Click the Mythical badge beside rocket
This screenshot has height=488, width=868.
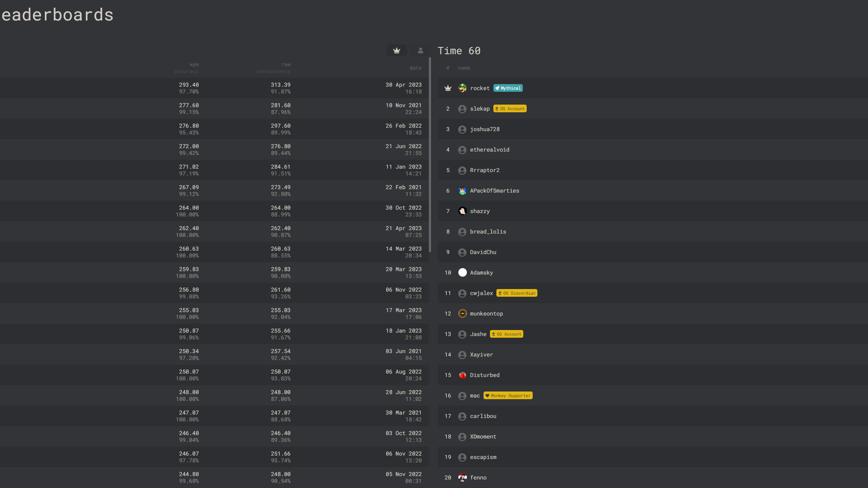[508, 88]
